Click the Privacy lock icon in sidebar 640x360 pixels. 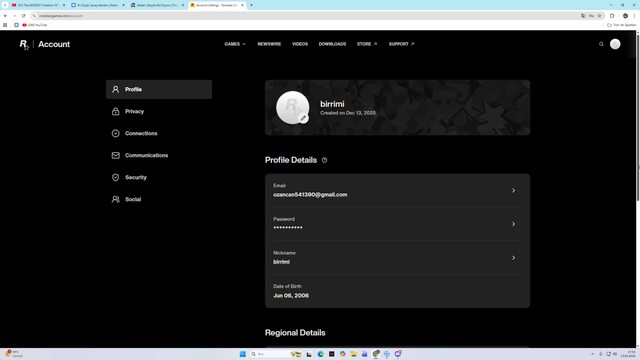[116, 111]
